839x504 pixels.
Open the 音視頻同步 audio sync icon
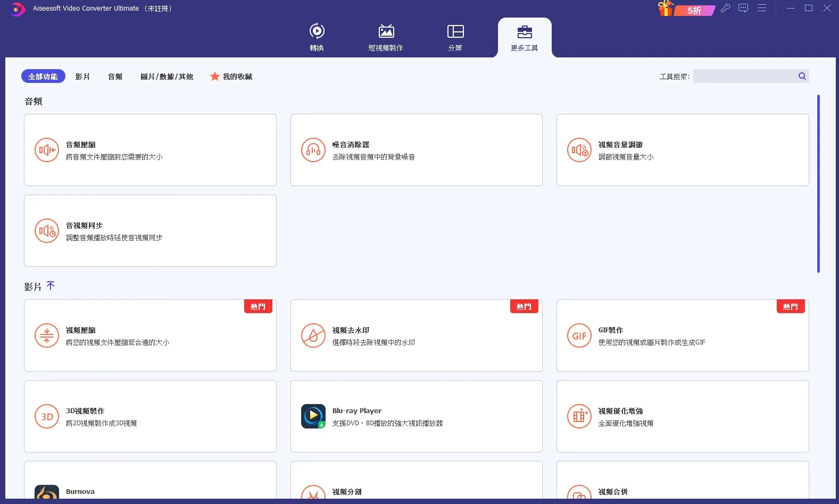pyautogui.click(x=47, y=231)
